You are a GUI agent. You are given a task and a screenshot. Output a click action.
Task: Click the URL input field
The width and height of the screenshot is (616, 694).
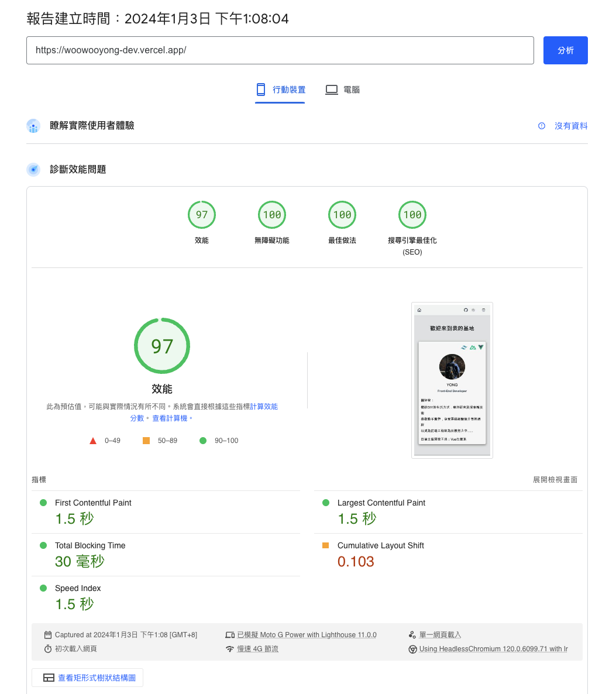pyautogui.click(x=280, y=50)
